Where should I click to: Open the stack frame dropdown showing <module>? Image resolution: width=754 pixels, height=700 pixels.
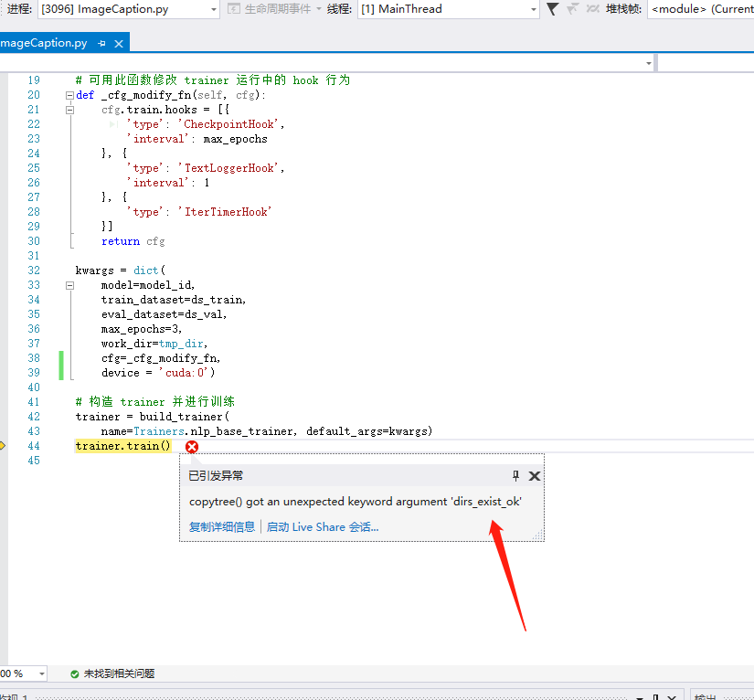tap(701, 9)
